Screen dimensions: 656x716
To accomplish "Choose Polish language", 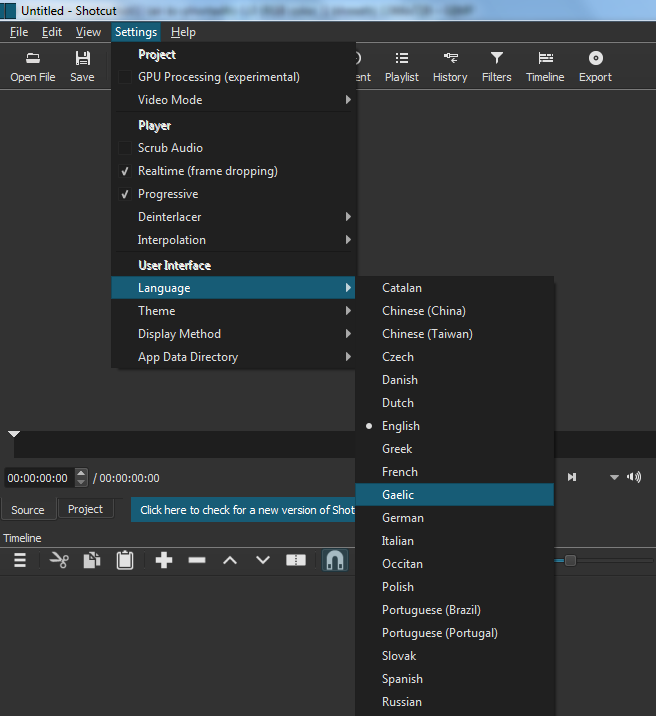I will point(455,587).
